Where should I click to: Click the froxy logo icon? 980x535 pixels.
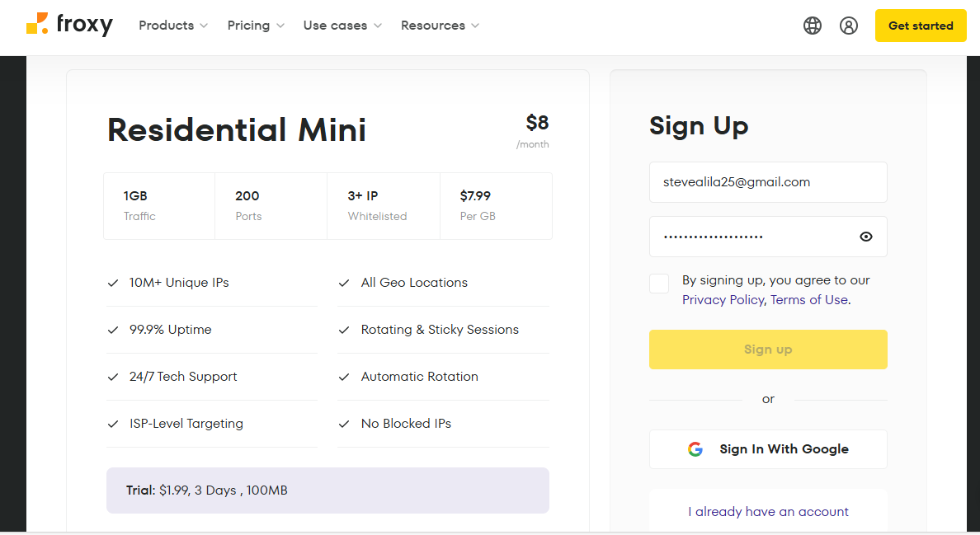[37, 25]
